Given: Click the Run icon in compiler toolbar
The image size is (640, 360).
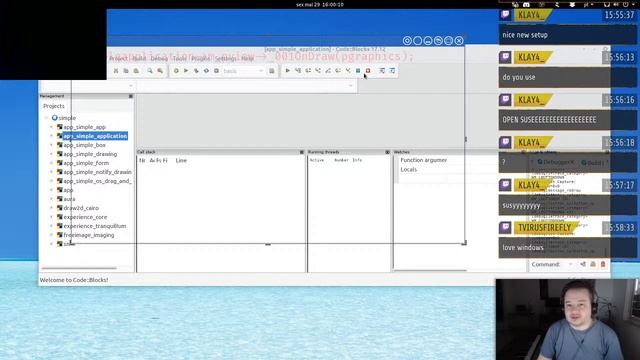Looking at the screenshot, I should (x=186, y=71).
